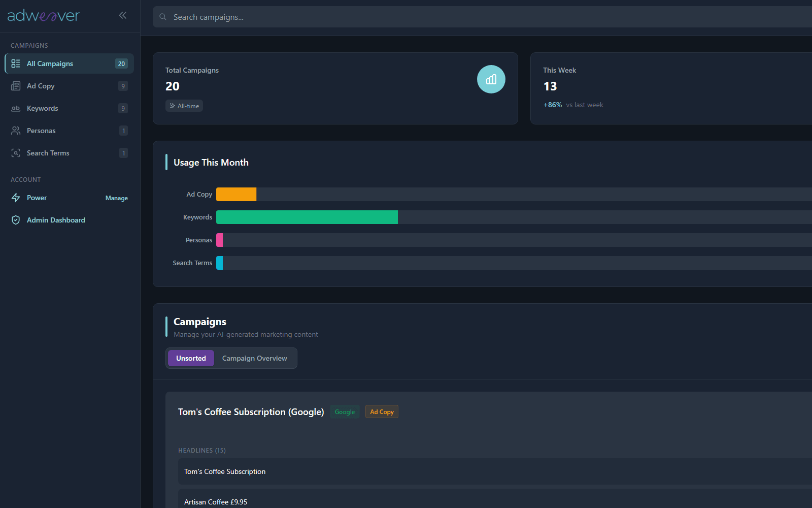
Task: Click the Ad Copy badge on Tom's campaign
Action: coord(381,411)
